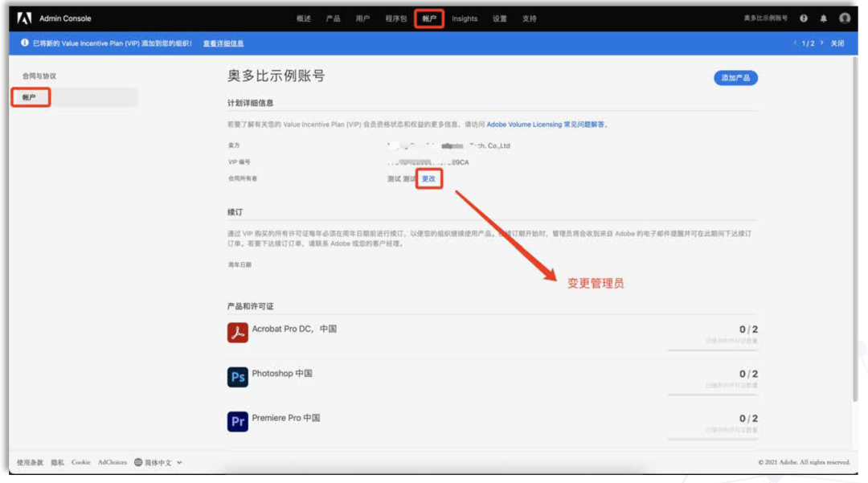Check notifications via the bell icon

click(x=825, y=18)
